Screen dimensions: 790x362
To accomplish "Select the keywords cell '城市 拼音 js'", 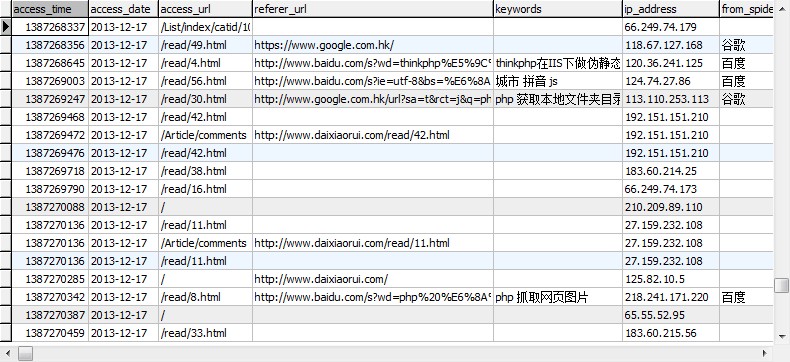I will click(x=557, y=81).
